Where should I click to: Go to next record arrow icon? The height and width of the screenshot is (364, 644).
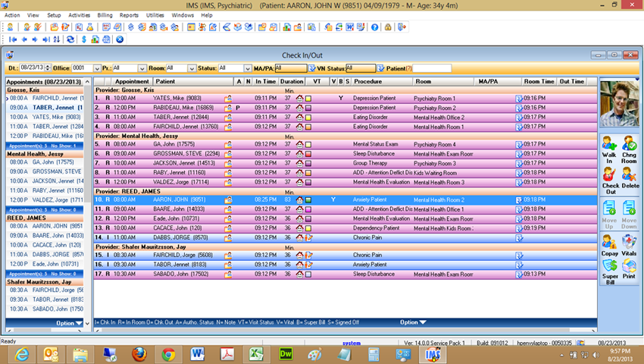click(x=35, y=39)
